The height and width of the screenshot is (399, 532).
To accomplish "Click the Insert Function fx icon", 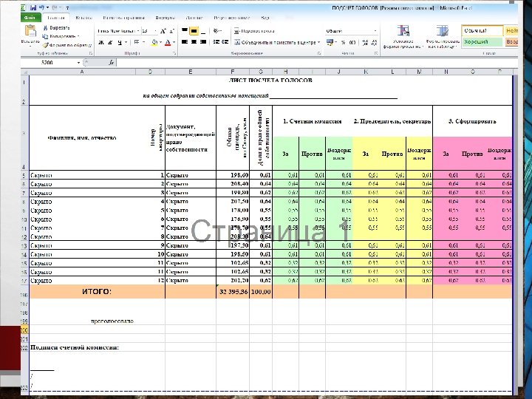I will tap(112, 62).
